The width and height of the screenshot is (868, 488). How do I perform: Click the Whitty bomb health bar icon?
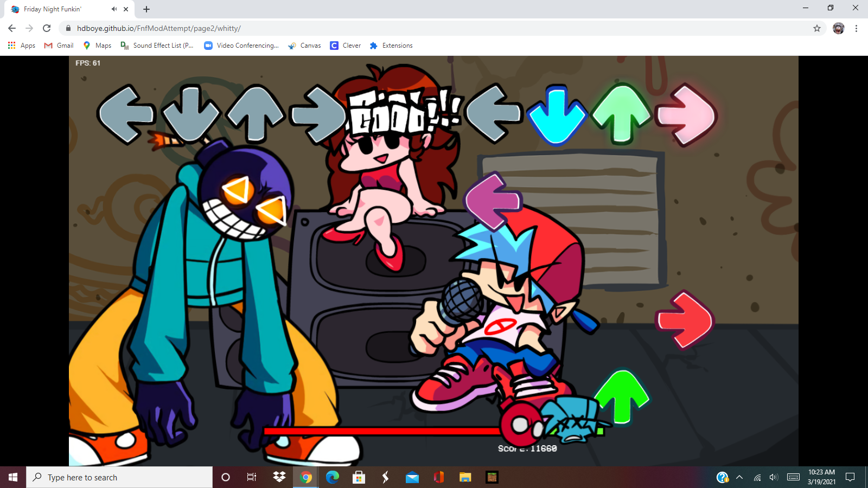(521, 423)
